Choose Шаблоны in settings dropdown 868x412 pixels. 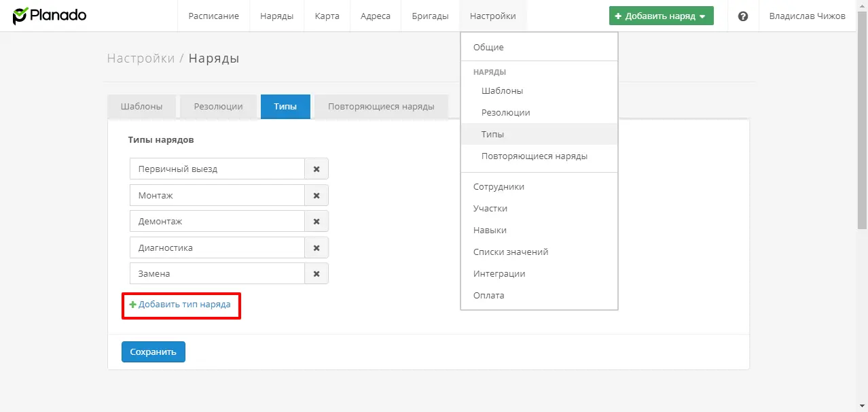(x=539, y=90)
